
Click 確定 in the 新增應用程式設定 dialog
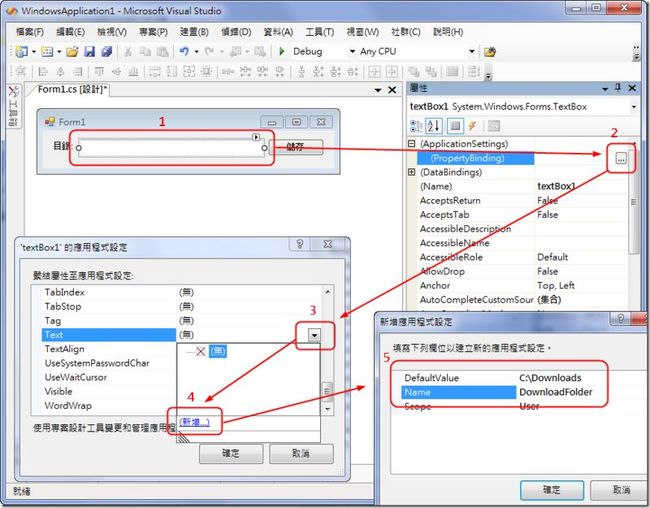point(552,490)
